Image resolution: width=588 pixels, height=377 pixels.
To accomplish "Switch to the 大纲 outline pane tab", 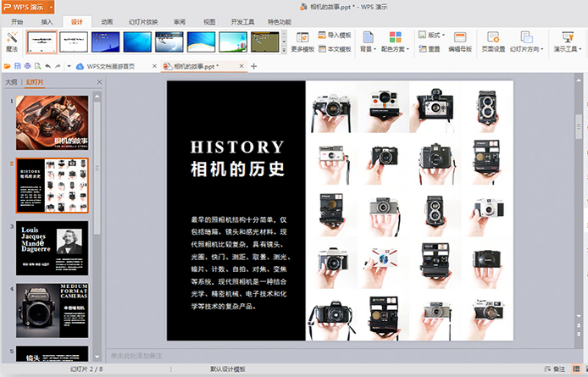I will pyautogui.click(x=11, y=82).
